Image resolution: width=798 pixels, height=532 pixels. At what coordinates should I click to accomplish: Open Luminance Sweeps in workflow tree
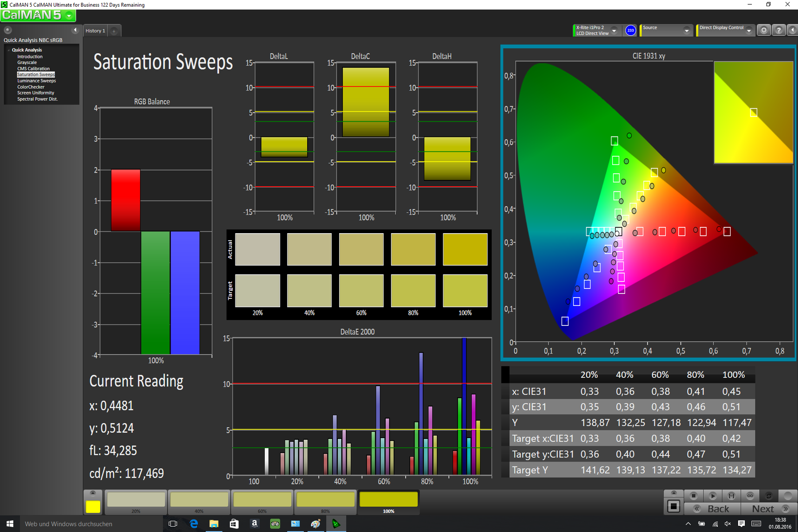point(36,81)
